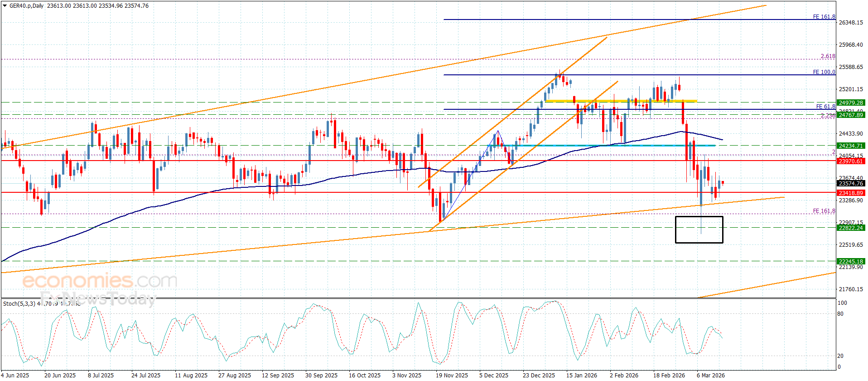Open the dropdown arrow beside GER40.p,Daily
The width and height of the screenshot is (868, 381).
(5, 6)
